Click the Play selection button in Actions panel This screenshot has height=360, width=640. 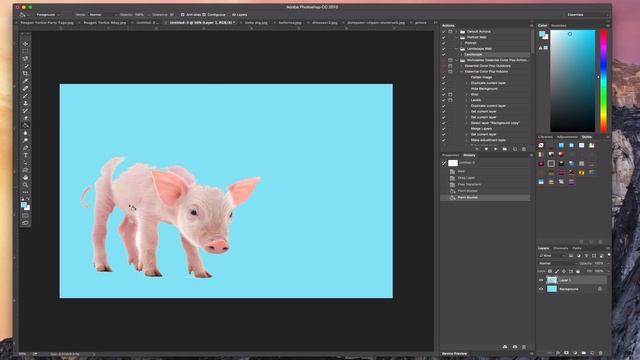(496, 149)
